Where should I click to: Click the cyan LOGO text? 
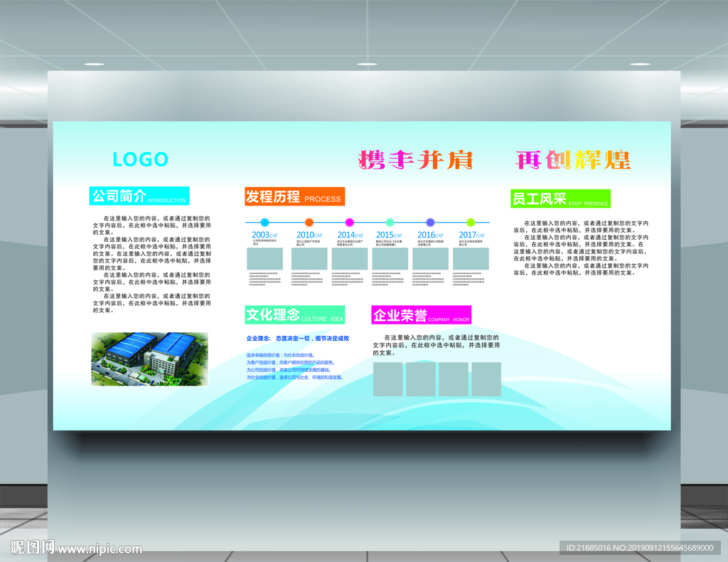140,159
